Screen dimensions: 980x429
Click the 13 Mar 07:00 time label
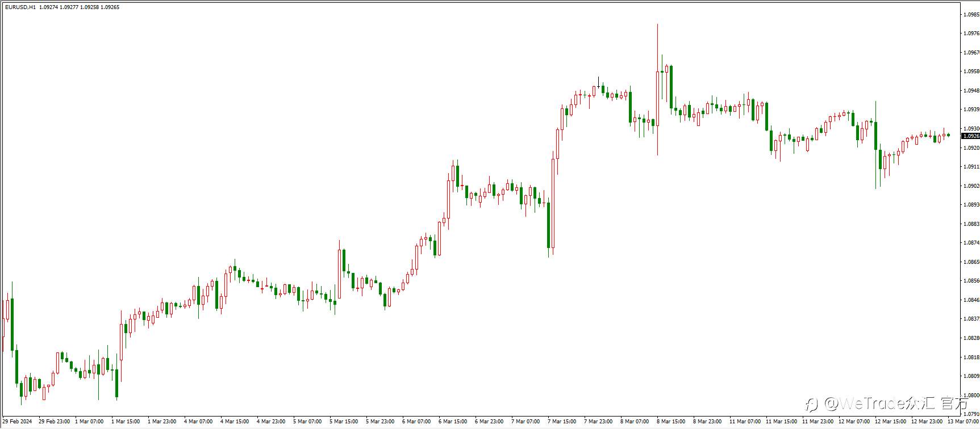point(963,422)
